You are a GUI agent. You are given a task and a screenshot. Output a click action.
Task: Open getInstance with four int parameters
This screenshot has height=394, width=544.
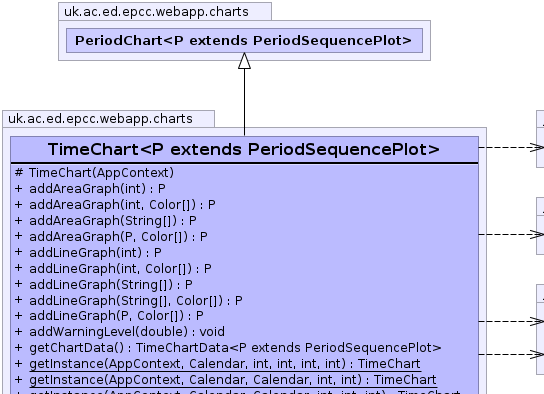point(218,364)
